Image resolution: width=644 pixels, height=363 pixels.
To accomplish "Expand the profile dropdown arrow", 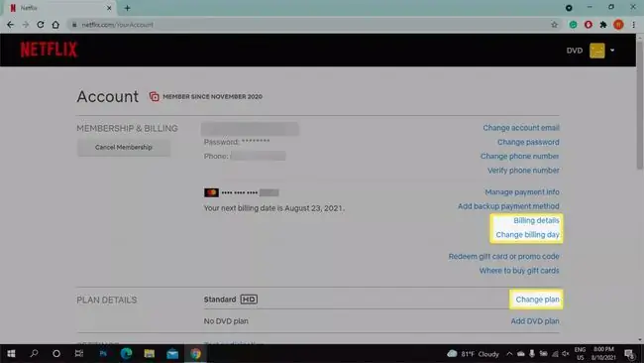I will pos(612,51).
